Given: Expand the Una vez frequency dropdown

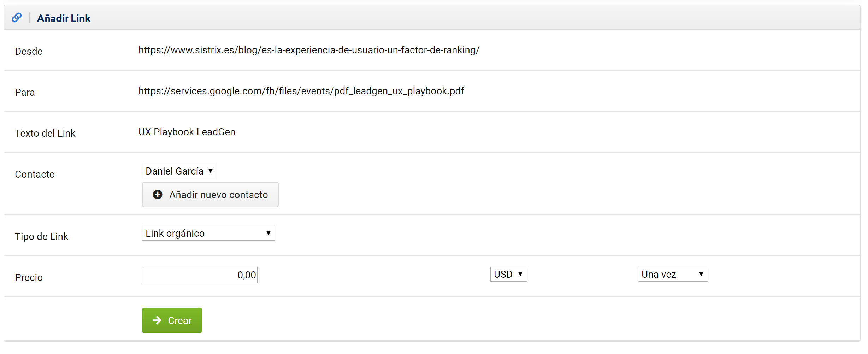Looking at the screenshot, I should coord(673,274).
